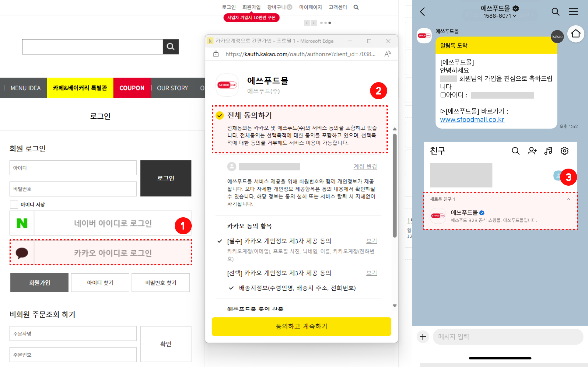This screenshot has width=588, height=367.
Task: Click the 메시지 입력 chat field
Action: [508, 337]
